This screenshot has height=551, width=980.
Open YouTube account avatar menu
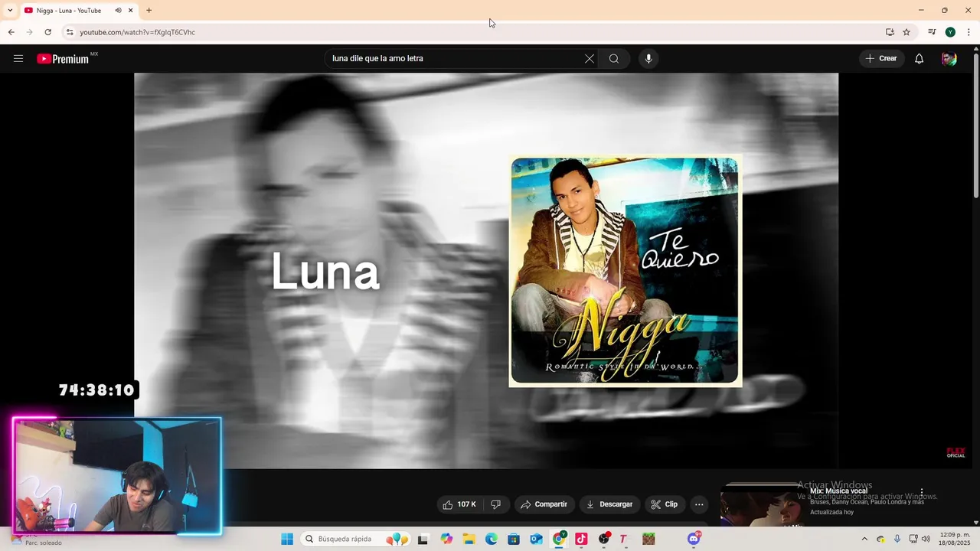click(949, 58)
